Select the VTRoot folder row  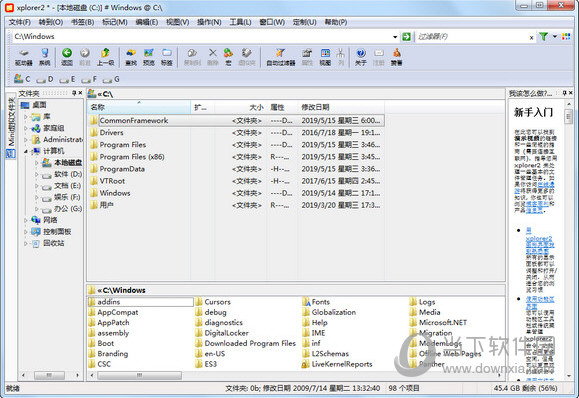pos(236,181)
